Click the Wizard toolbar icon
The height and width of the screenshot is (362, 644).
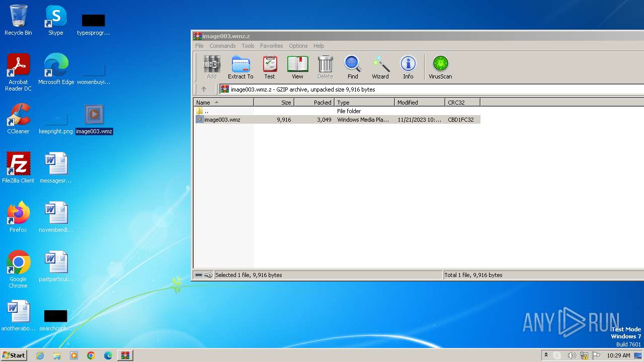point(380,67)
